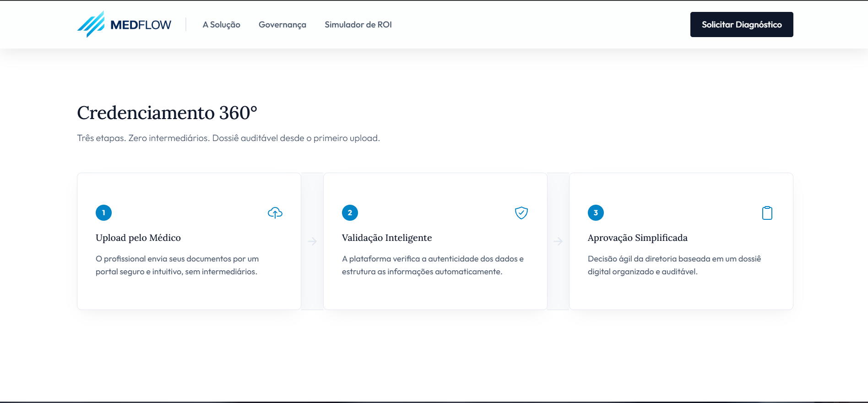Click arrow between Validação and Aprovação cards

pos(558,241)
